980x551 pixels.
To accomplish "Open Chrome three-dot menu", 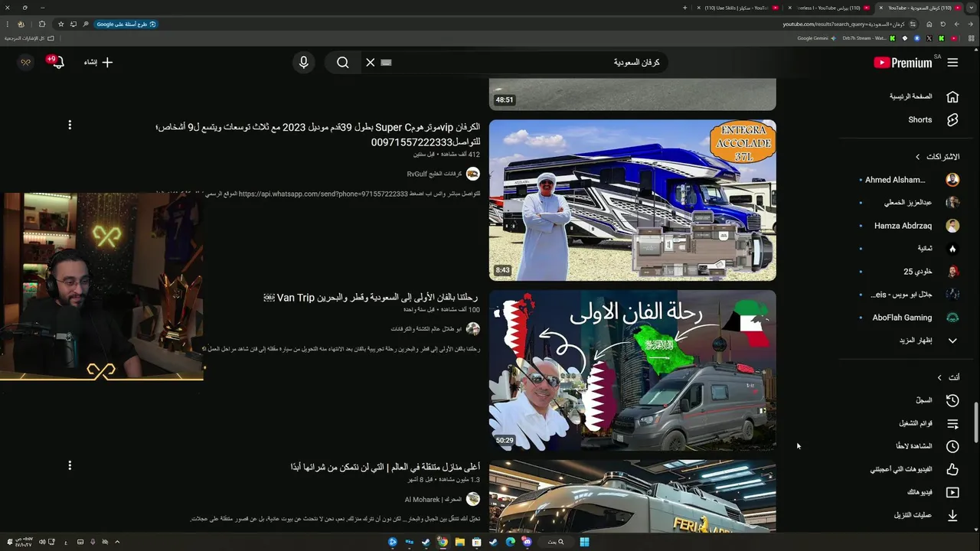I will click(8, 24).
